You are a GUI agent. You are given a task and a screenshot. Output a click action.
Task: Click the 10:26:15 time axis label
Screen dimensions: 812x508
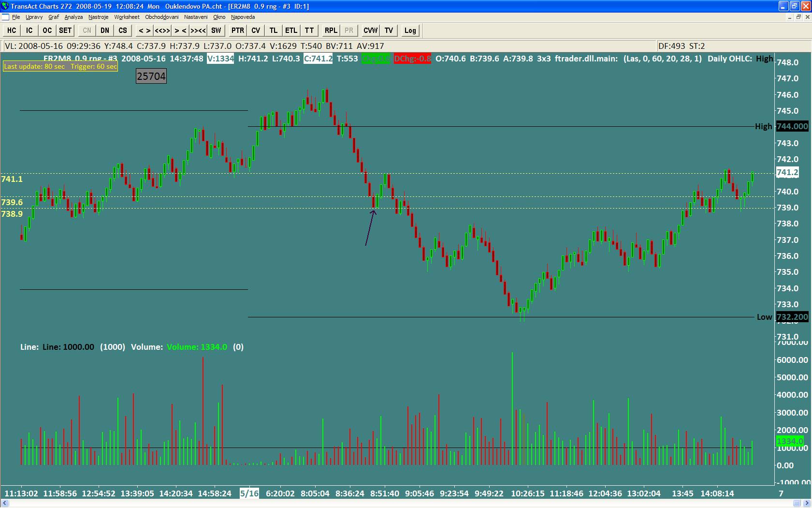point(528,493)
